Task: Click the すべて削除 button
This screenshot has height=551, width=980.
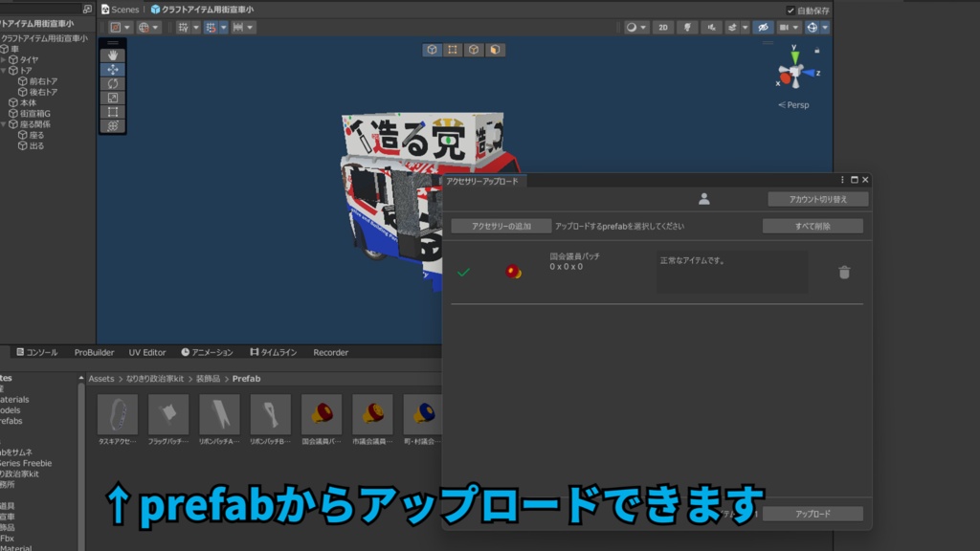Action: pos(813,226)
